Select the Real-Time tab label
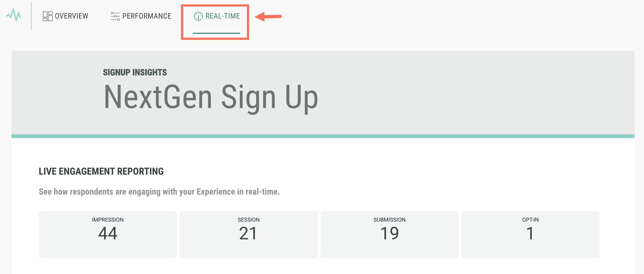Viewport: 644px width, 274px height. (x=222, y=16)
